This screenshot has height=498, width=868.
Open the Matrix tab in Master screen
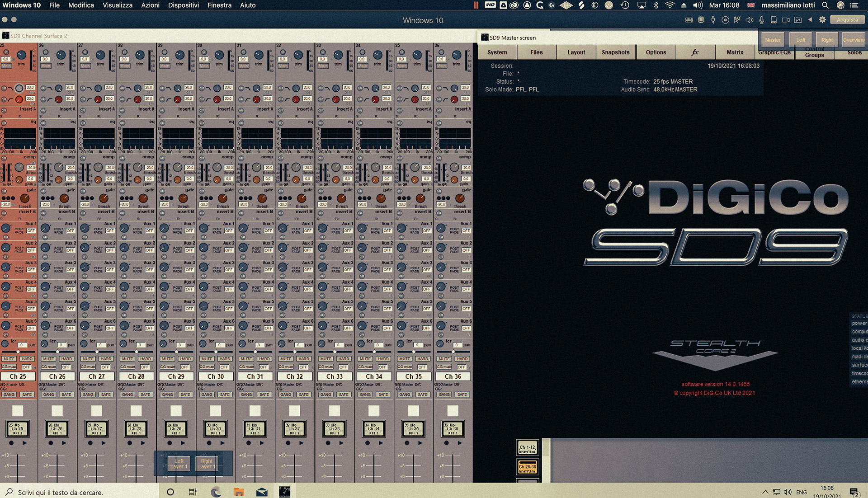pos(735,52)
